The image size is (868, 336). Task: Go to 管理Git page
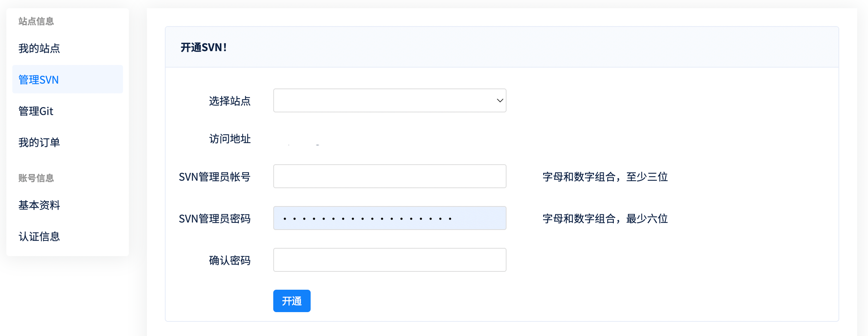(36, 111)
